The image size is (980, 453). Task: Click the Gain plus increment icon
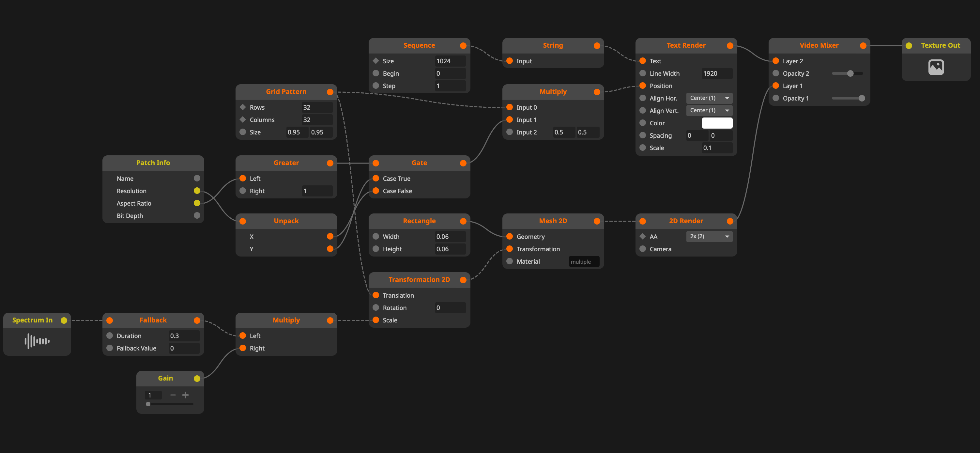coord(185,395)
